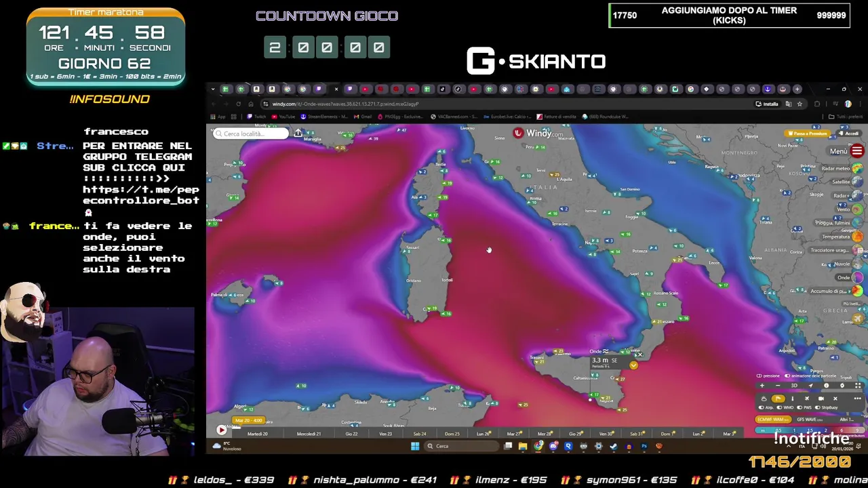The image size is (868, 488).
Task: Select the wind stations flag POI icon
Action: coord(778,399)
